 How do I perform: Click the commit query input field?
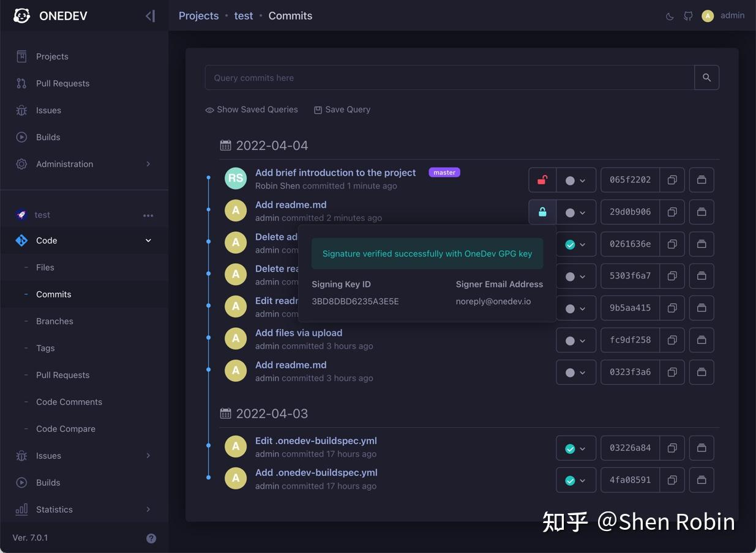[x=450, y=78]
